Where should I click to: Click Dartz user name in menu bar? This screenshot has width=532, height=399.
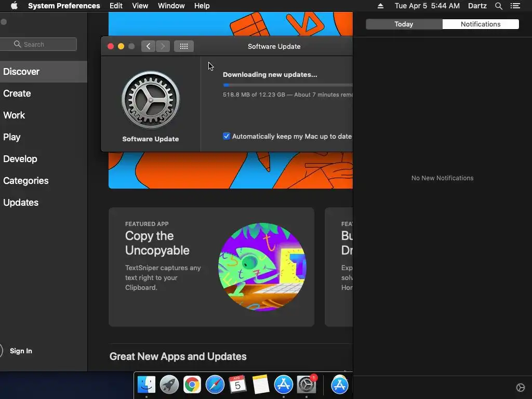(x=477, y=6)
